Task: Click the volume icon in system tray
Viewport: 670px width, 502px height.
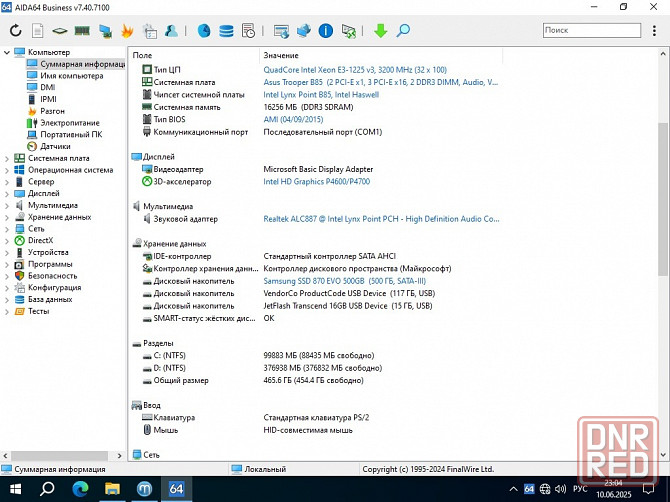Action: (x=560, y=489)
